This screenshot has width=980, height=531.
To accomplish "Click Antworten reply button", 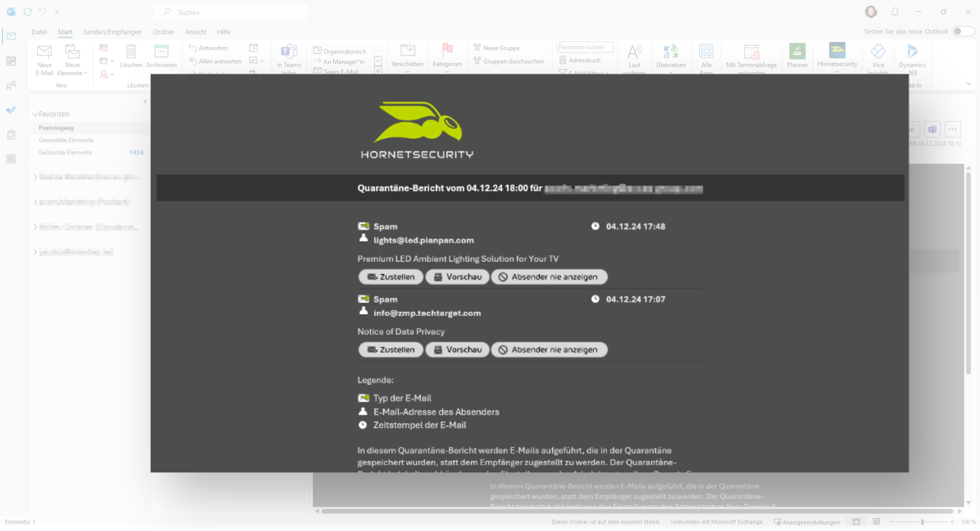I will 208,48.
